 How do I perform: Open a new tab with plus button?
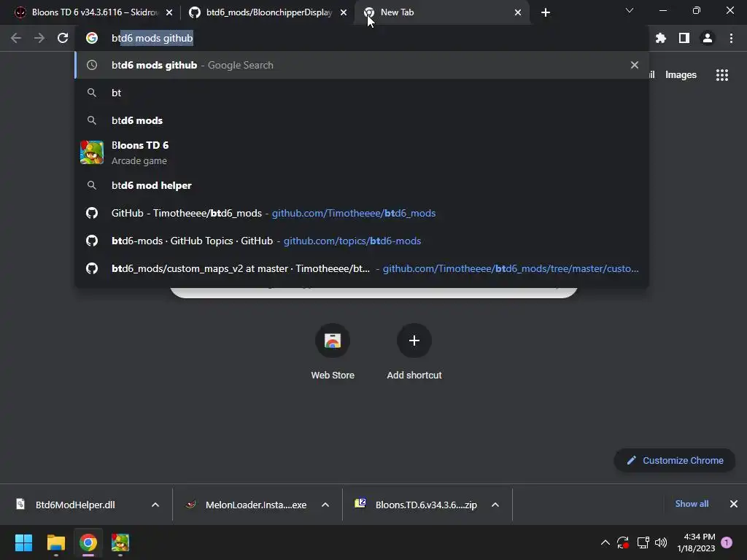click(x=546, y=12)
